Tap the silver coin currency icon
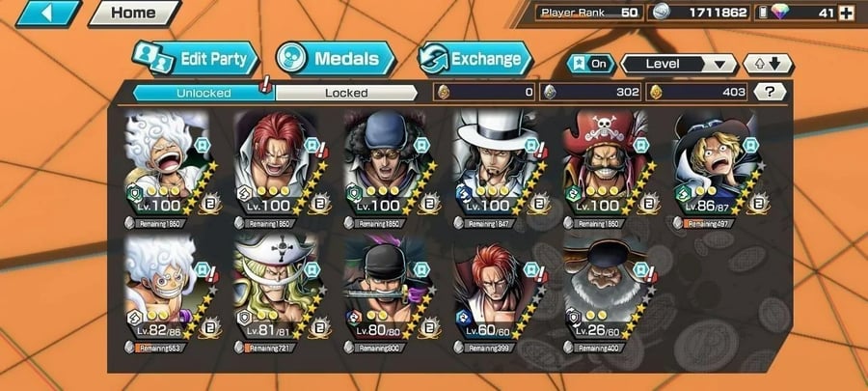868x391 pixels. coord(661,13)
